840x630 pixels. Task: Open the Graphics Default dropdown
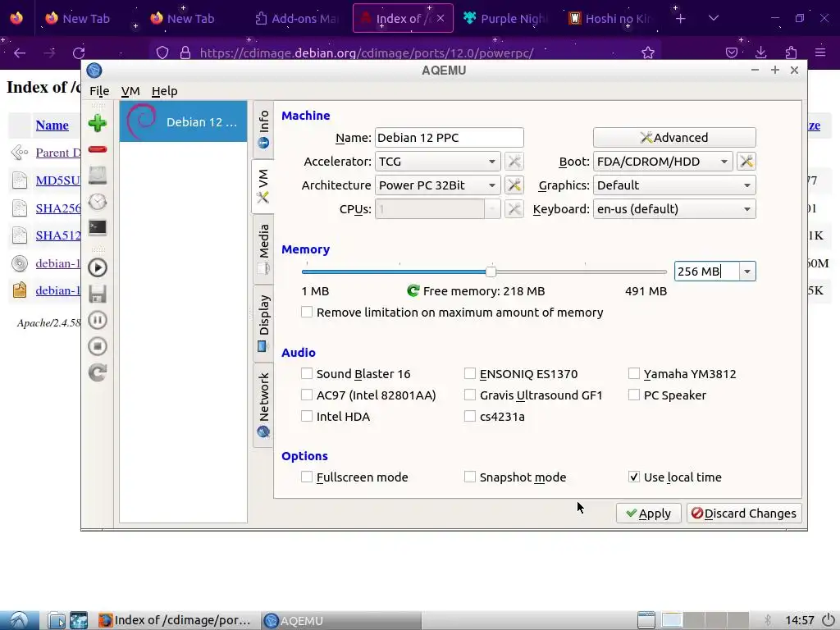pyautogui.click(x=674, y=185)
